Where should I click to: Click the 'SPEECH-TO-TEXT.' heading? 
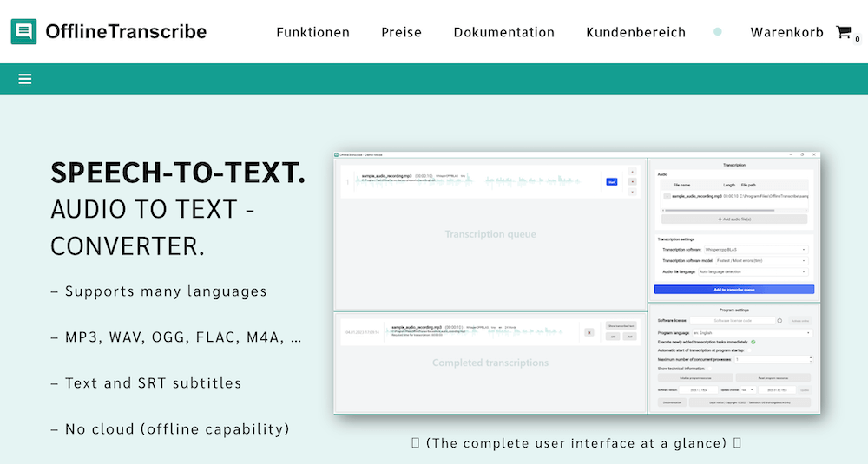pos(178,173)
